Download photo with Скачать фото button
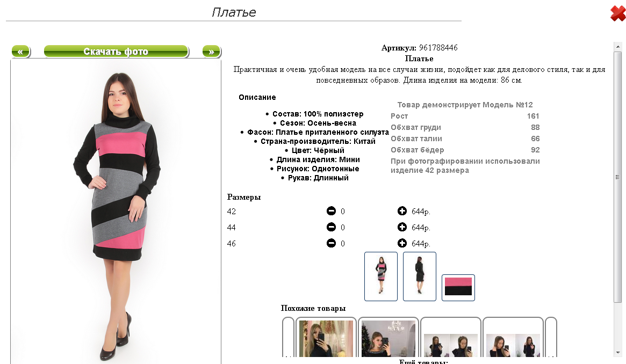 (116, 52)
